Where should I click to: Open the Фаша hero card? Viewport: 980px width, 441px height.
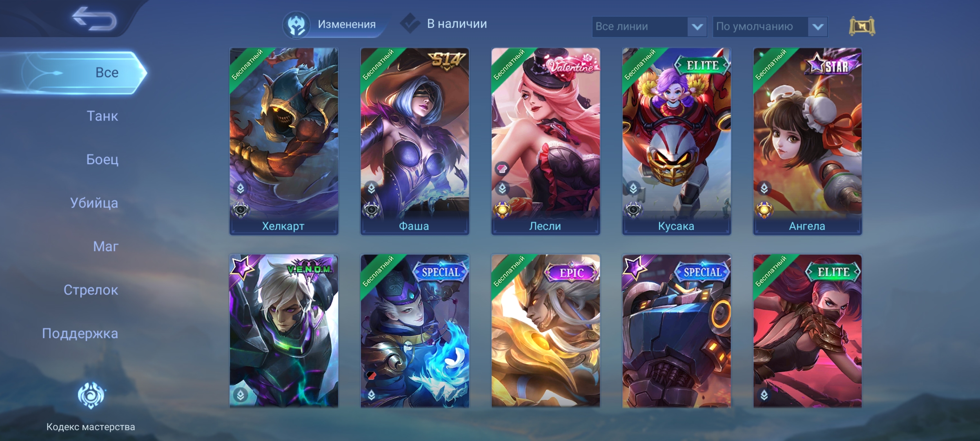[x=414, y=141]
